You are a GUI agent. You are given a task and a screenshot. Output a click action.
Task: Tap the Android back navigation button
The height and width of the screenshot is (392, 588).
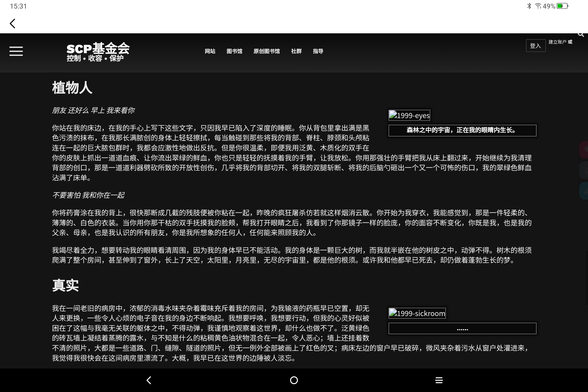click(149, 380)
